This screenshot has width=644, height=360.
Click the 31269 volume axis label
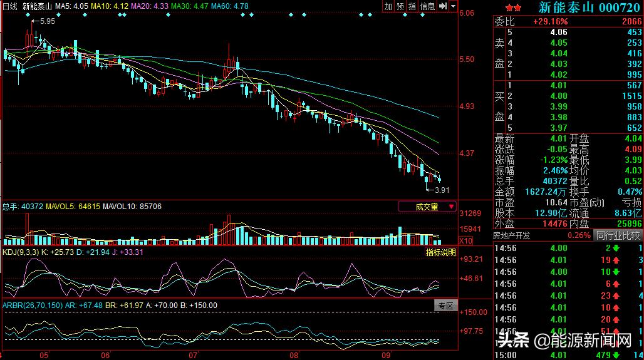[x=470, y=213]
